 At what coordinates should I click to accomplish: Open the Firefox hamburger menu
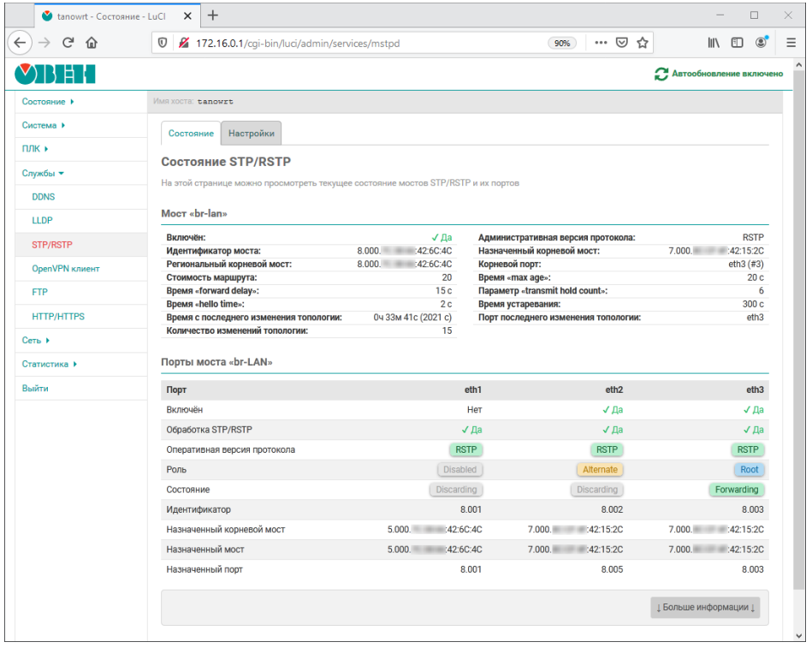(791, 43)
